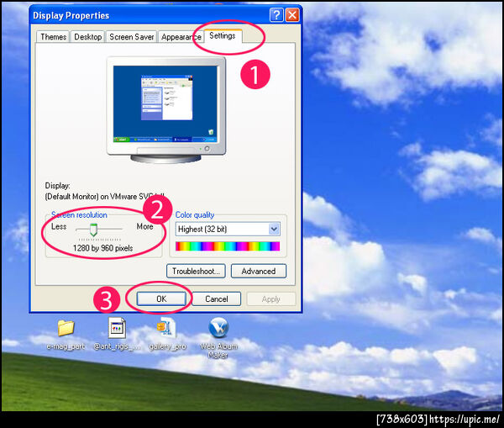The height and width of the screenshot is (428, 504).
Task: Switch to the Desktop tab
Action: (87, 37)
